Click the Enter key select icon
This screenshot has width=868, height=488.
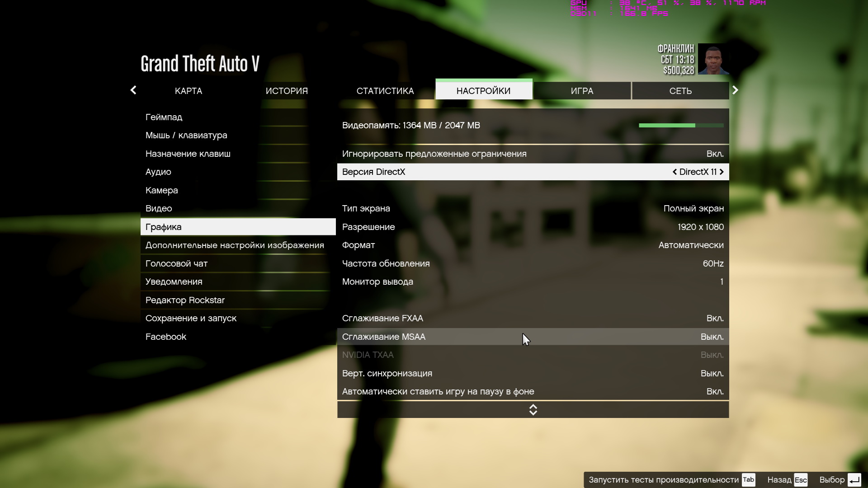click(854, 480)
